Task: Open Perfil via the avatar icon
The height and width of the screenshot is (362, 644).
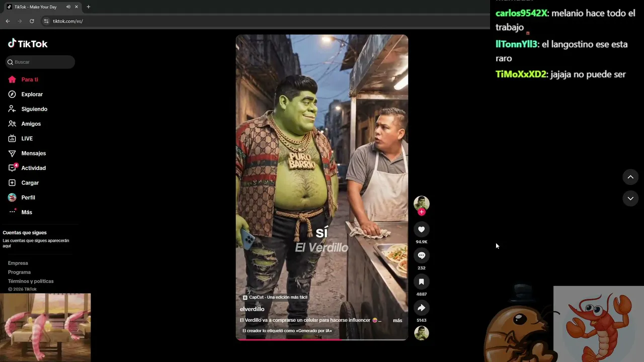Action: coord(12,198)
